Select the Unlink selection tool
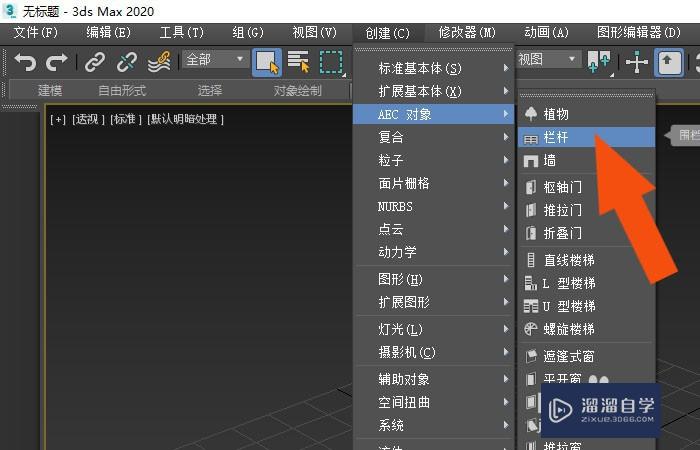The width and height of the screenshot is (700, 450). 127,62
